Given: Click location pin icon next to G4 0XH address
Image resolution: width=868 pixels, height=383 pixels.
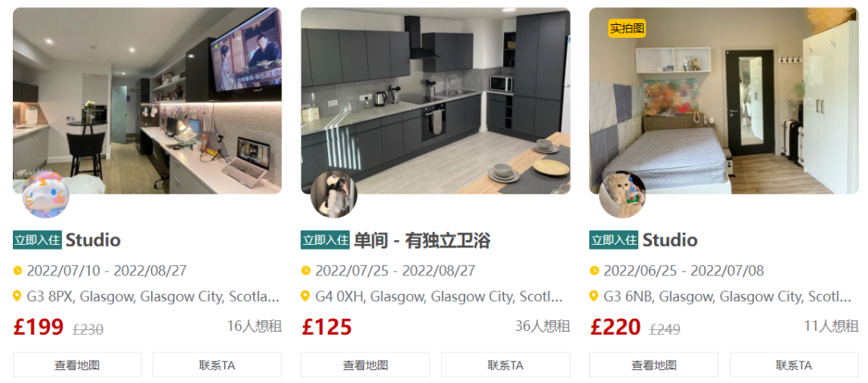Looking at the screenshot, I should (305, 296).
